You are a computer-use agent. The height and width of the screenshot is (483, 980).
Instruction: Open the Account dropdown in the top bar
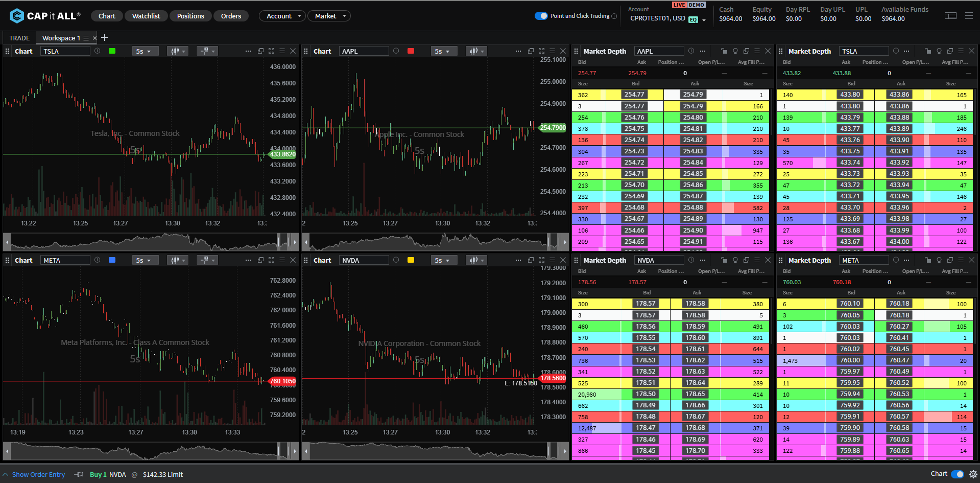click(282, 16)
